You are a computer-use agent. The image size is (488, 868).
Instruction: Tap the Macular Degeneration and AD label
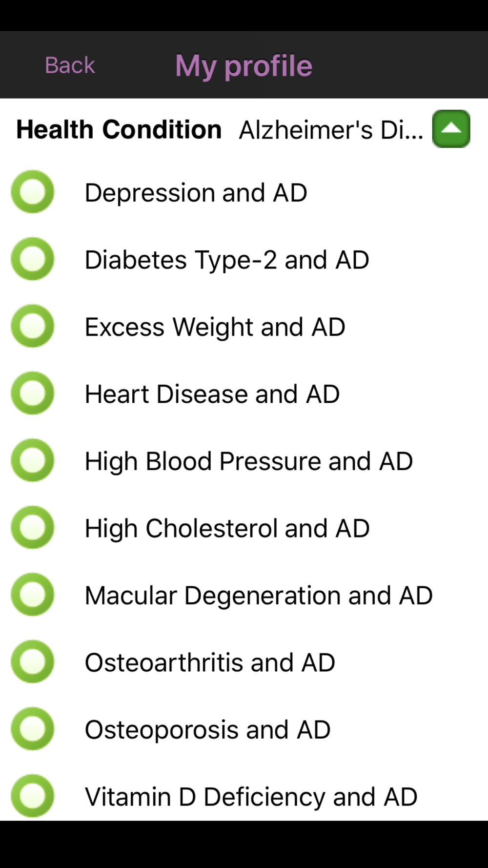point(259,596)
